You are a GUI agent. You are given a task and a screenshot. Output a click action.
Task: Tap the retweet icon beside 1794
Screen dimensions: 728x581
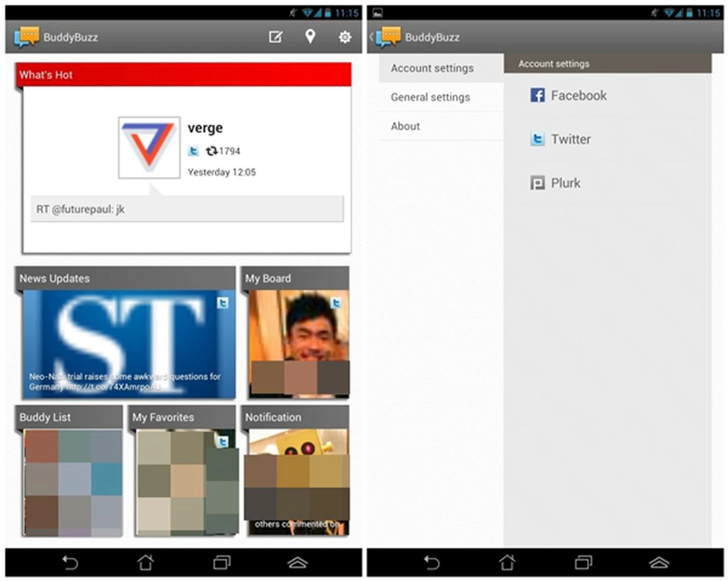point(212,151)
